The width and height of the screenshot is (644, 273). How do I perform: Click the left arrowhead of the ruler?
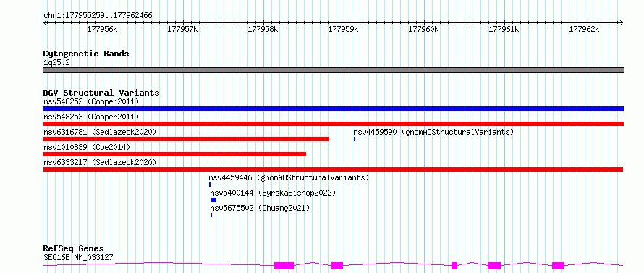tap(45, 23)
